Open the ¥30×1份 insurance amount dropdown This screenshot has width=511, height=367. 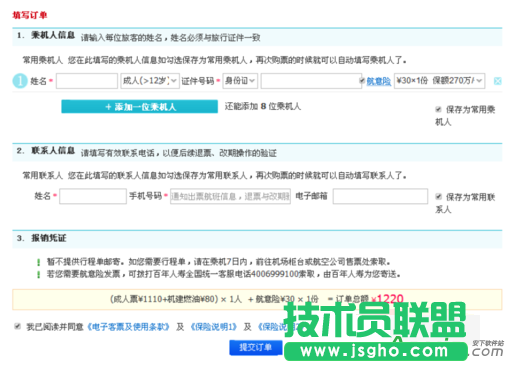coord(439,81)
